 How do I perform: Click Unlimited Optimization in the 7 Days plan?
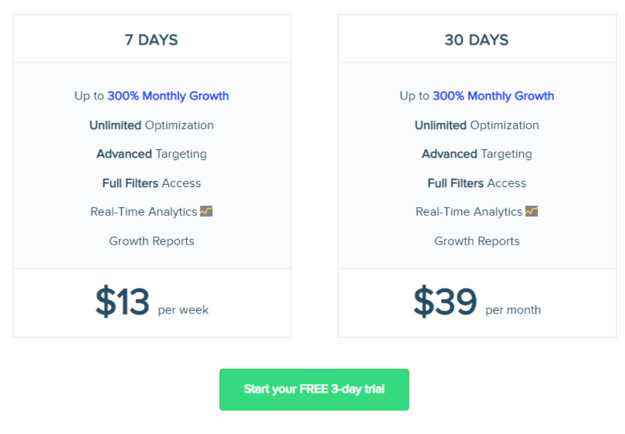tap(151, 125)
